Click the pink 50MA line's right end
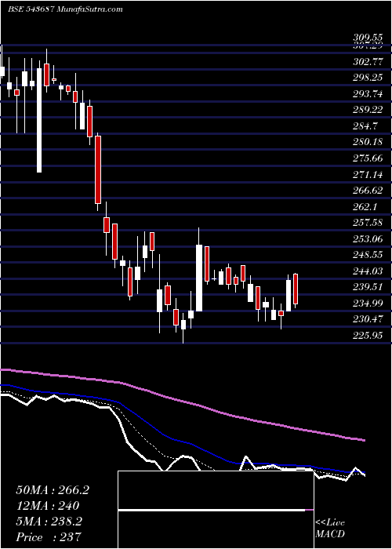The image size is (392, 549). (x=362, y=439)
